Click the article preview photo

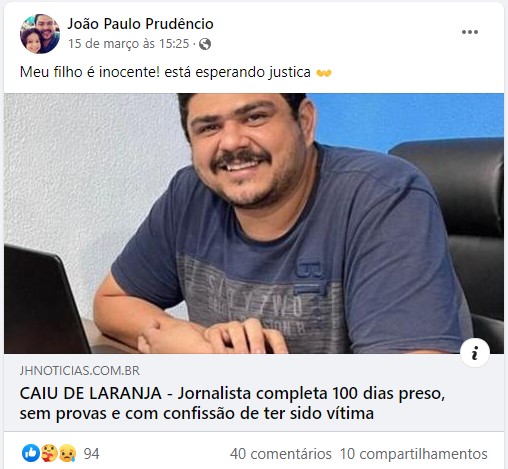pos(254,223)
